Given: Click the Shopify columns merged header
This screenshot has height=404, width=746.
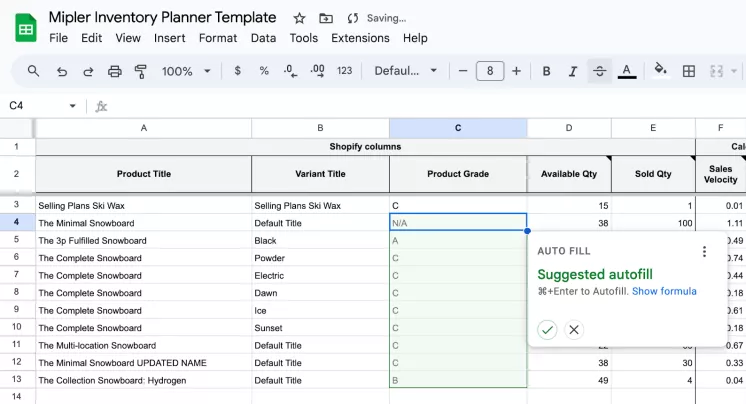Looking at the screenshot, I should (x=365, y=147).
